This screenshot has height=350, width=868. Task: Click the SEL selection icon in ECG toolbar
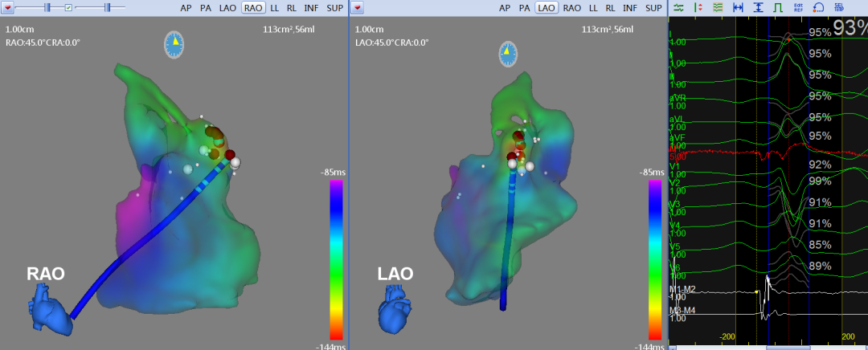838,7
